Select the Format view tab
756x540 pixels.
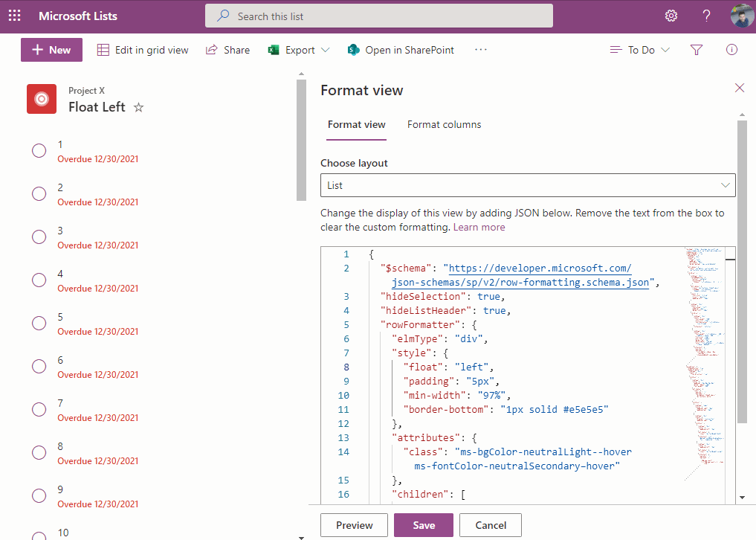click(357, 124)
